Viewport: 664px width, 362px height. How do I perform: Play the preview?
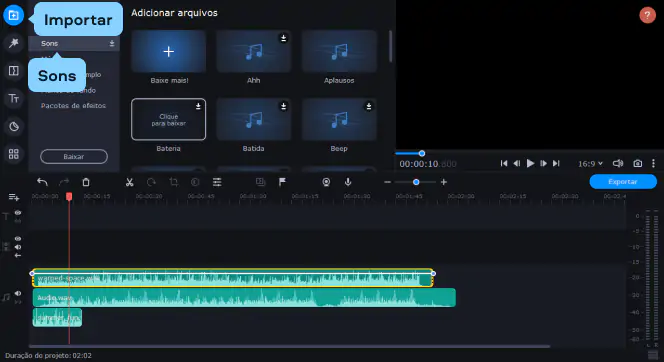[530, 163]
